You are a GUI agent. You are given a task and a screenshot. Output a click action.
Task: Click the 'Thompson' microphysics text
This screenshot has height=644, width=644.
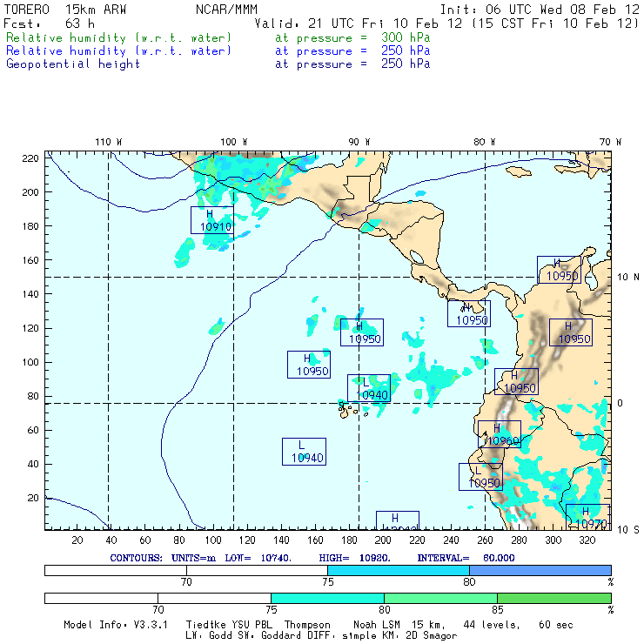tap(307, 625)
